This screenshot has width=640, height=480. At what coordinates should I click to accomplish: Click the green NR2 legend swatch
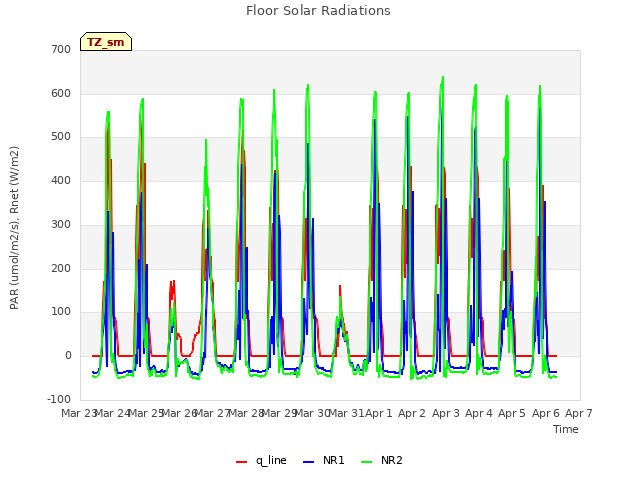click(367, 462)
